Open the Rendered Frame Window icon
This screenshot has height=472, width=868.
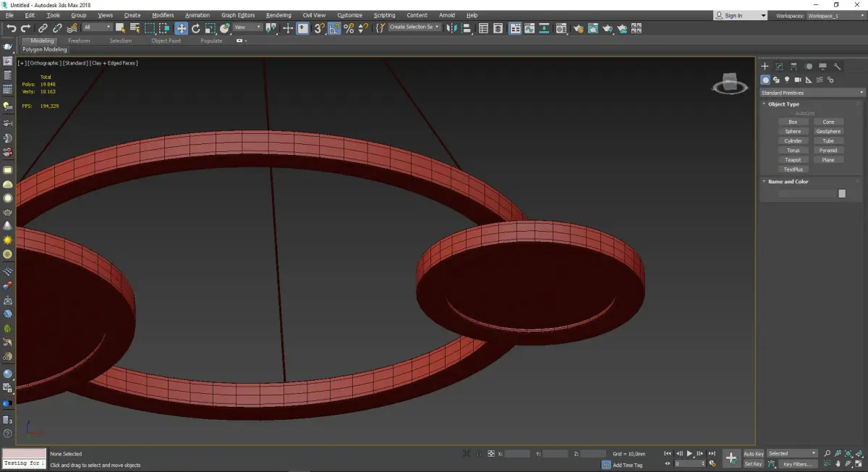tap(593, 28)
